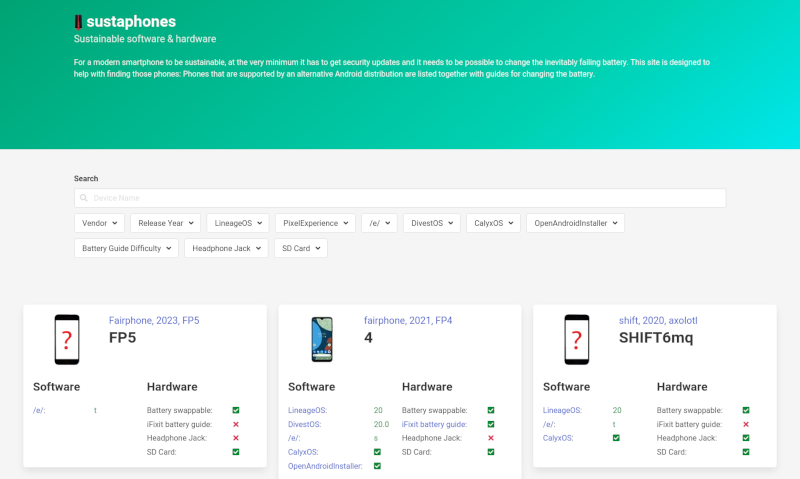Open the PixelExperience filter dropdown
Viewport: 800px width, 479px height.
coord(315,223)
